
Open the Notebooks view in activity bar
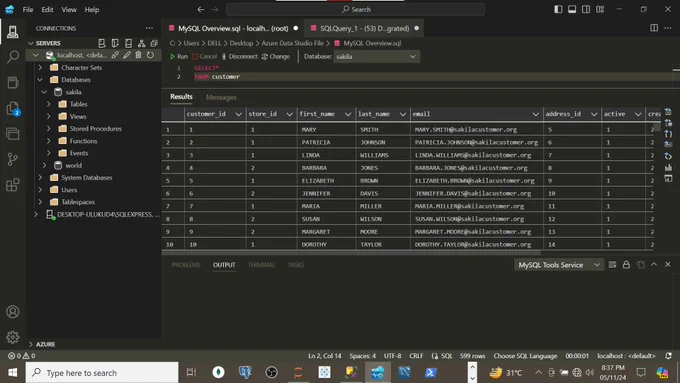(13, 82)
